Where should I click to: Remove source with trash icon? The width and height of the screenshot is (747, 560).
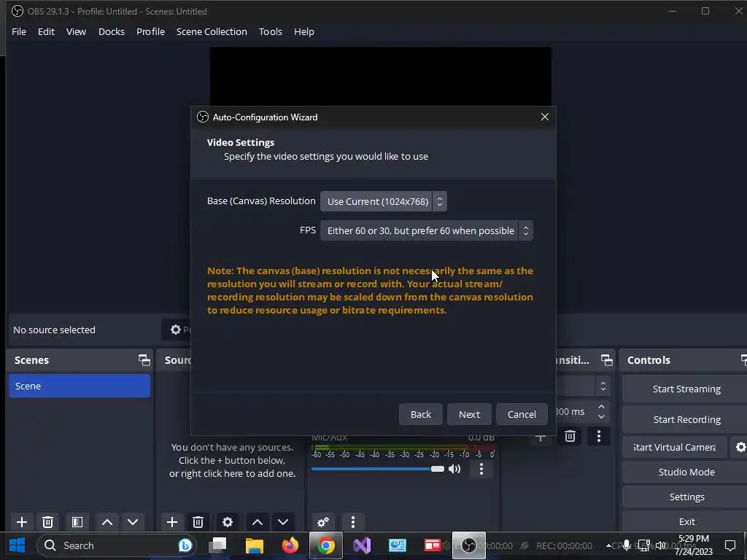[x=198, y=522]
